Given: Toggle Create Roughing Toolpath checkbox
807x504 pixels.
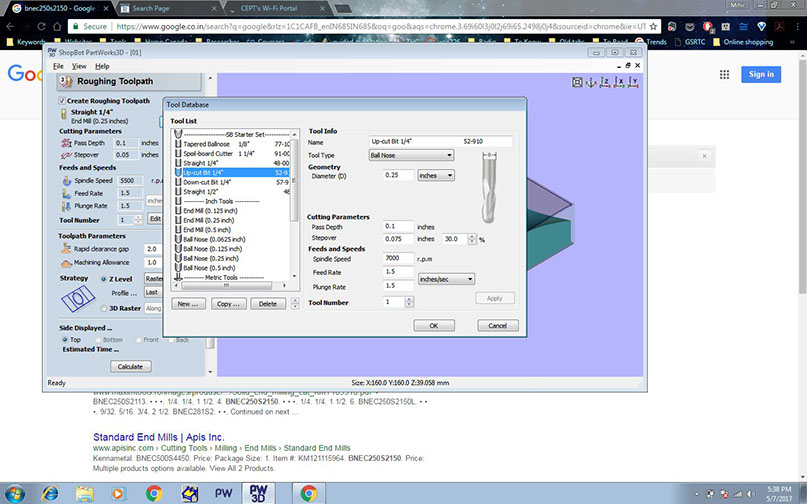Looking at the screenshot, I should tap(62, 101).
